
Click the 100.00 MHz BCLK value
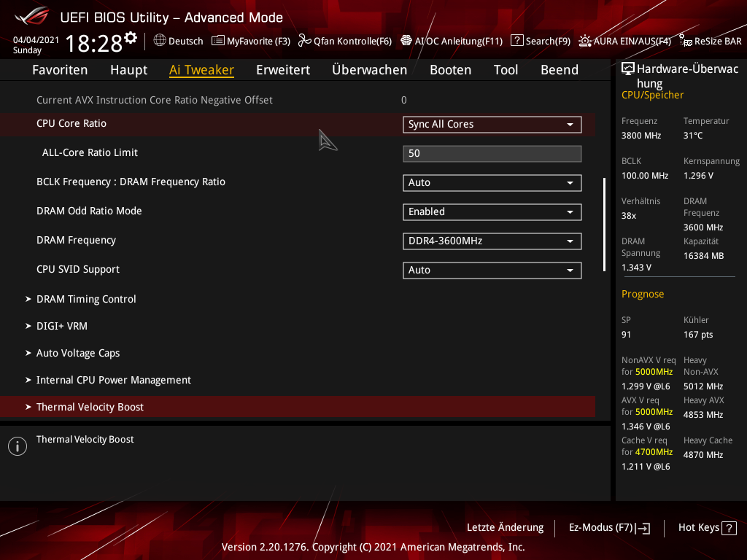645,176
